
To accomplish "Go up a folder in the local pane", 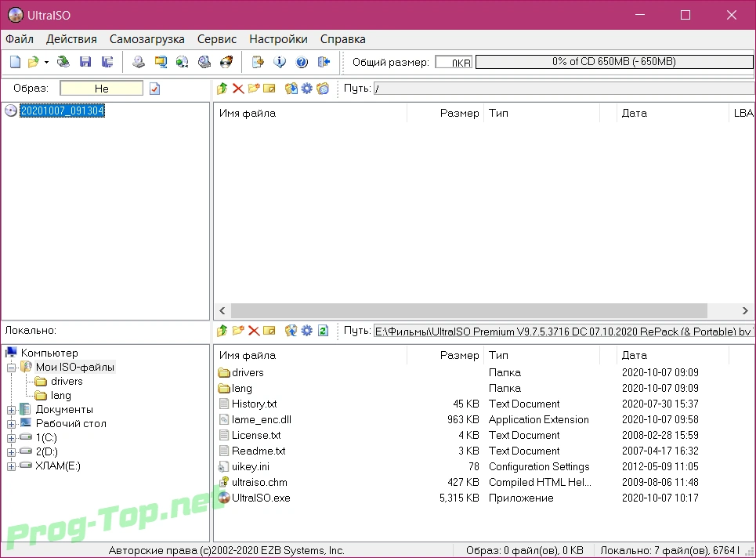I will coord(222,331).
